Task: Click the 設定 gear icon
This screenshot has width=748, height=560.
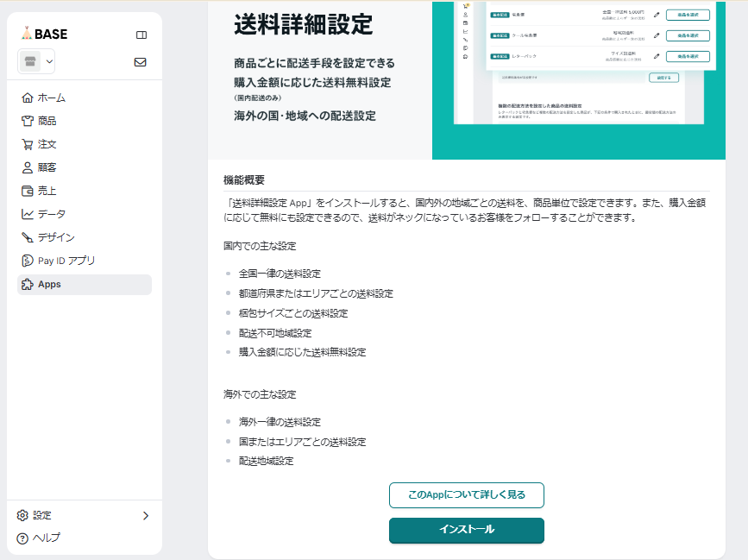Action: [23, 515]
